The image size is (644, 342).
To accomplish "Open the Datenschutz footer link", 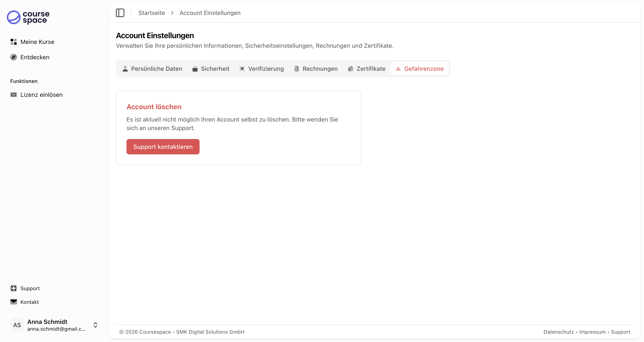I will 559,332.
